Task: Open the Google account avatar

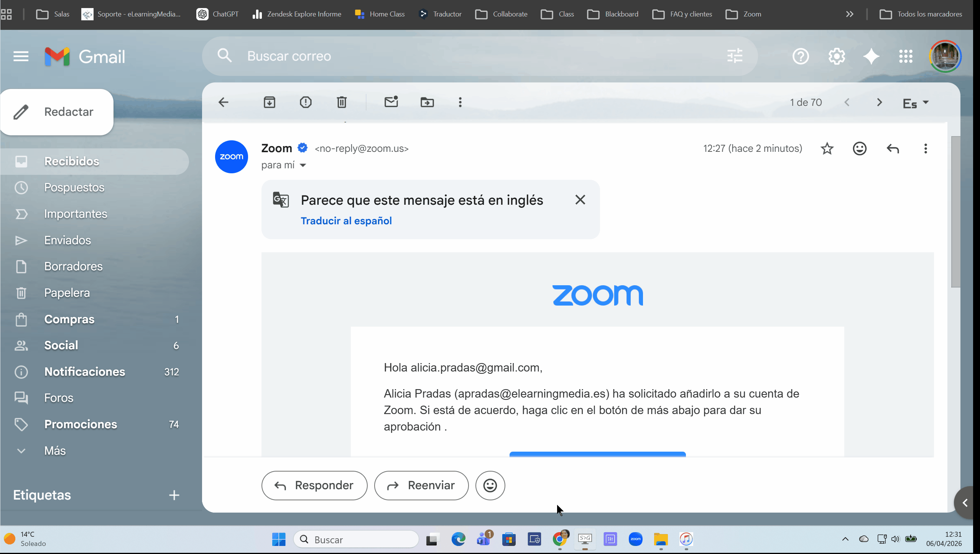Action: coord(945,56)
